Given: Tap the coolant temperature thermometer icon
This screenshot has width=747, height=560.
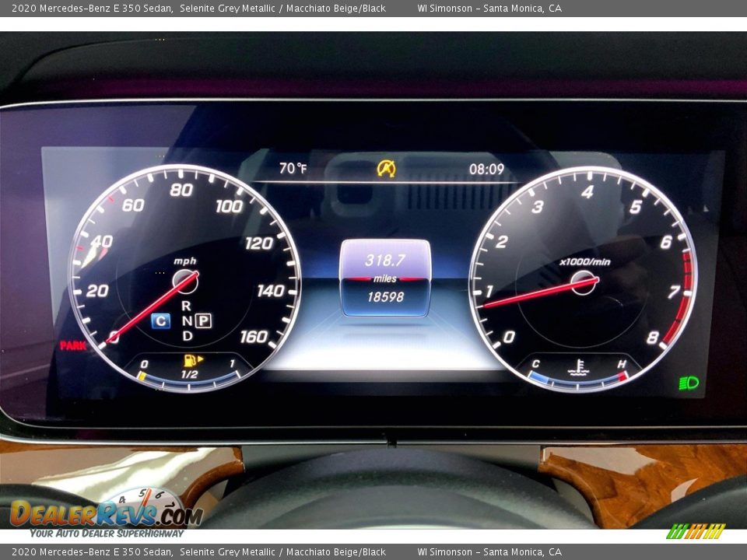Looking at the screenshot, I should pyautogui.click(x=579, y=368).
